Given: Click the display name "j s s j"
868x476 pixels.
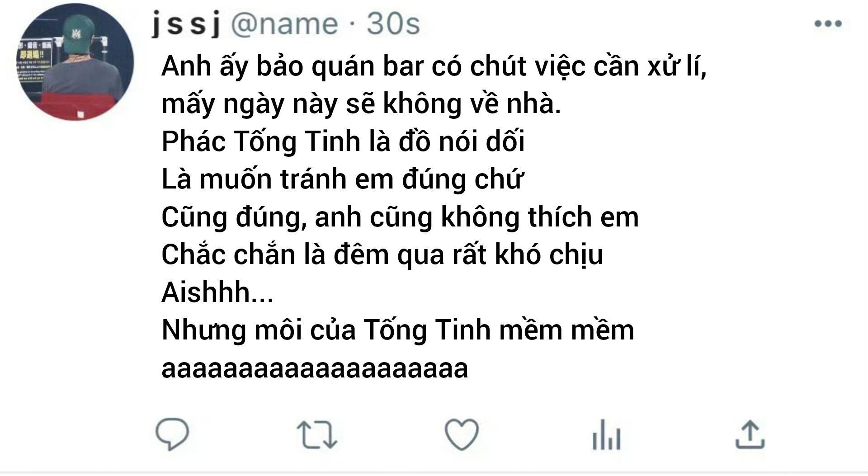Looking at the screenshot, I should pos(186,24).
